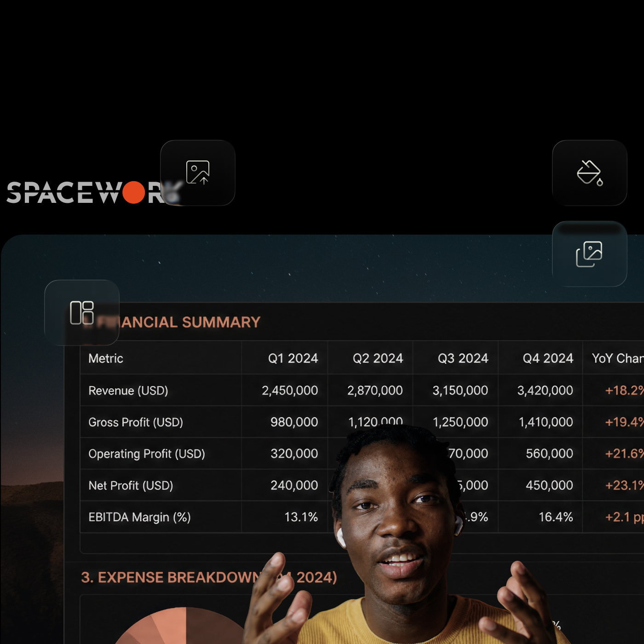Click the 3,420,000 revenue cell
Viewport: 644px width, 644px height.
pyautogui.click(x=545, y=391)
